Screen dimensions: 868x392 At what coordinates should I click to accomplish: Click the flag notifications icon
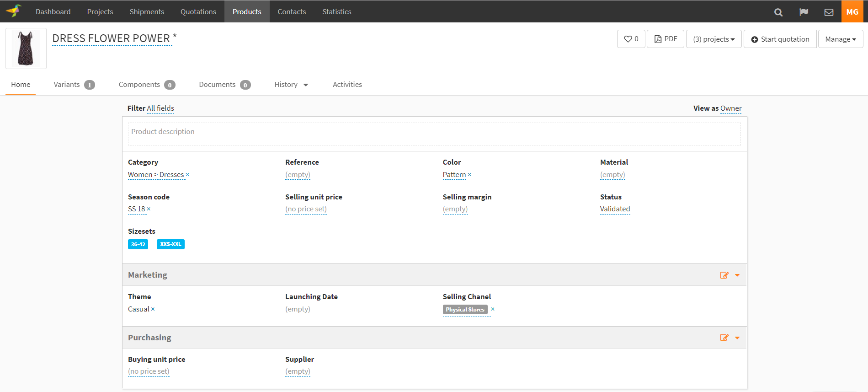pos(804,12)
